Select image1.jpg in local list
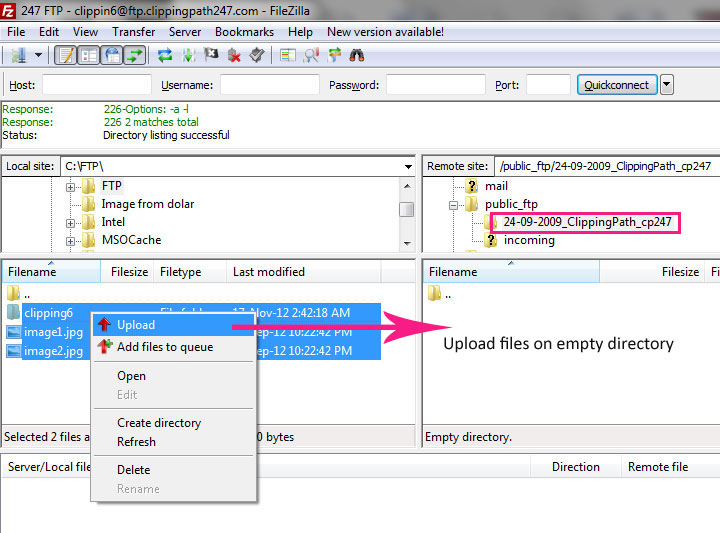 [x=53, y=332]
